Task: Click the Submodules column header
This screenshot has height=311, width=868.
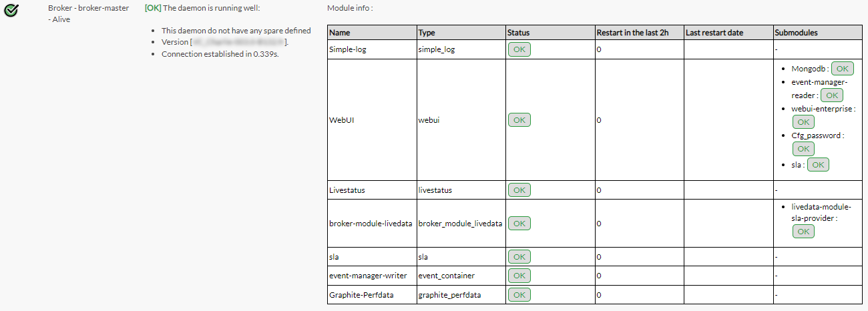Action: tap(796, 33)
